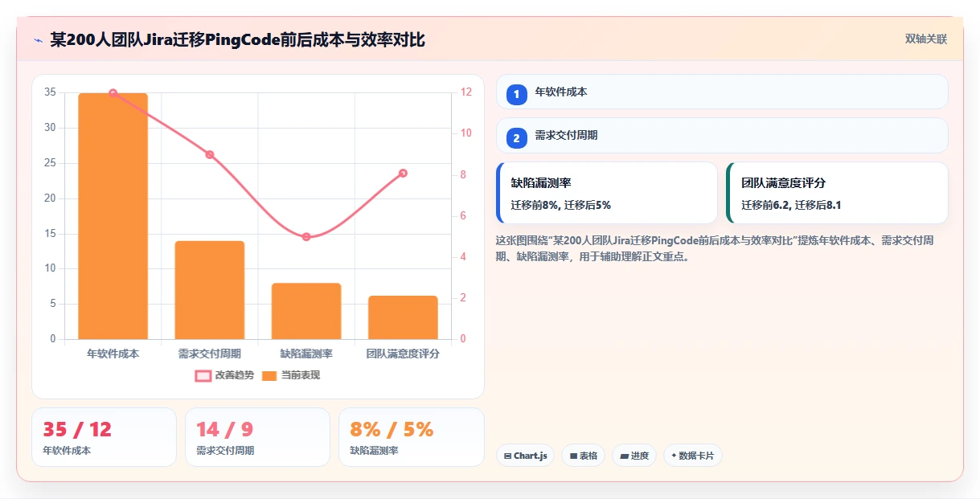Image resolution: width=980 pixels, height=499 pixels.
Task: Click the 当前表现 orange legend swatch
Action: coord(269,376)
